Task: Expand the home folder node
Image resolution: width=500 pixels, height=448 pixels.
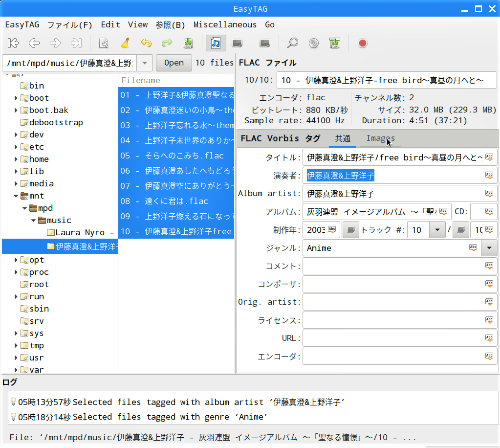Action: click(x=16, y=159)
